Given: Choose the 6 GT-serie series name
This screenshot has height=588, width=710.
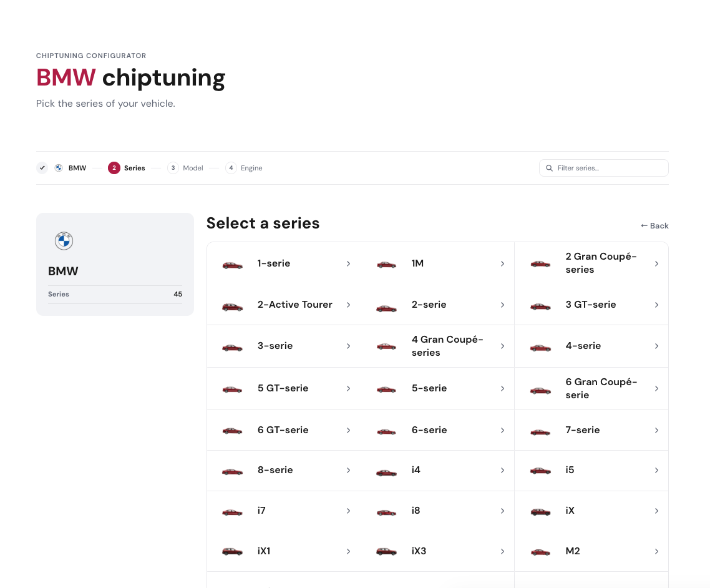Looking at the screenshot, I should pyautogui.click(x=283, y=430).
